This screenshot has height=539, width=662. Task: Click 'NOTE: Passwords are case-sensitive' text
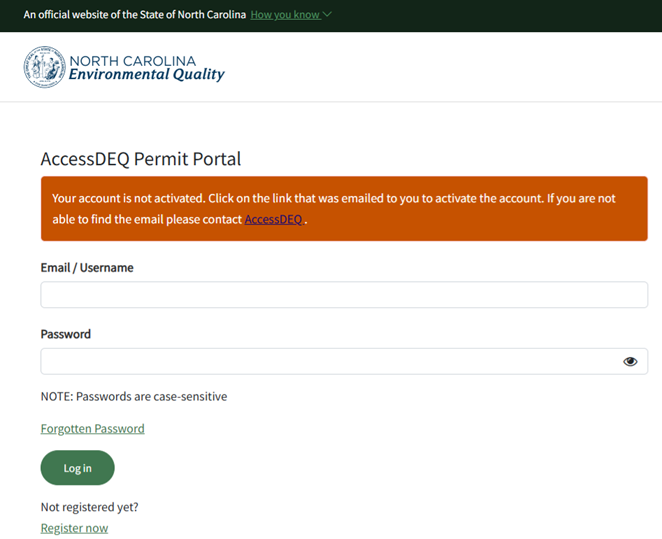tap(134, 396)
